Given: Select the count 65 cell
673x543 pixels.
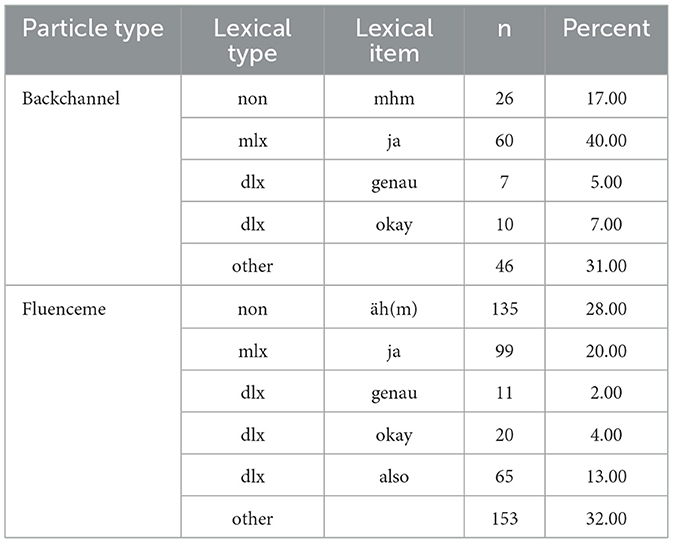Looking at the screenshot, I should 504,477.
